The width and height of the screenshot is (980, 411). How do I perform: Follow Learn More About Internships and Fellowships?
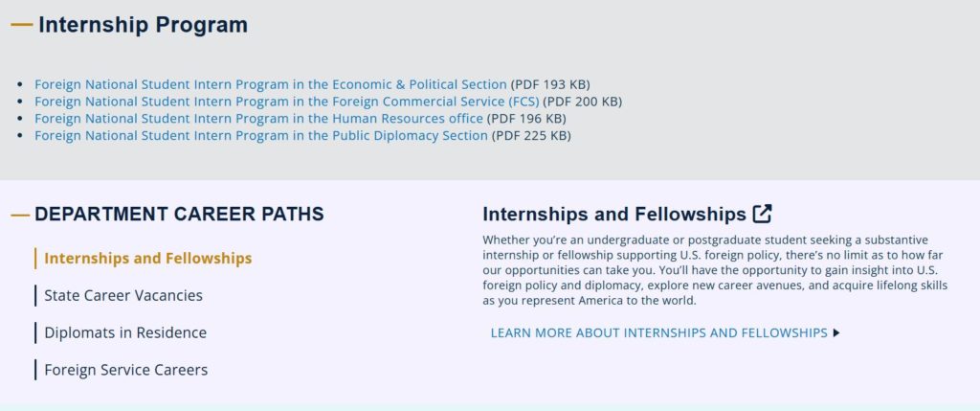[x=658, y=333]
